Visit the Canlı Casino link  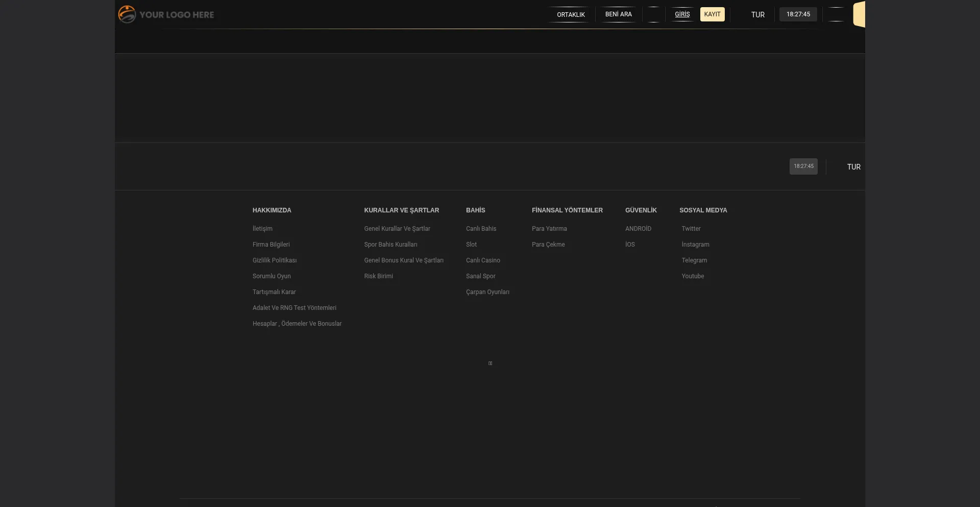[483, 260]
